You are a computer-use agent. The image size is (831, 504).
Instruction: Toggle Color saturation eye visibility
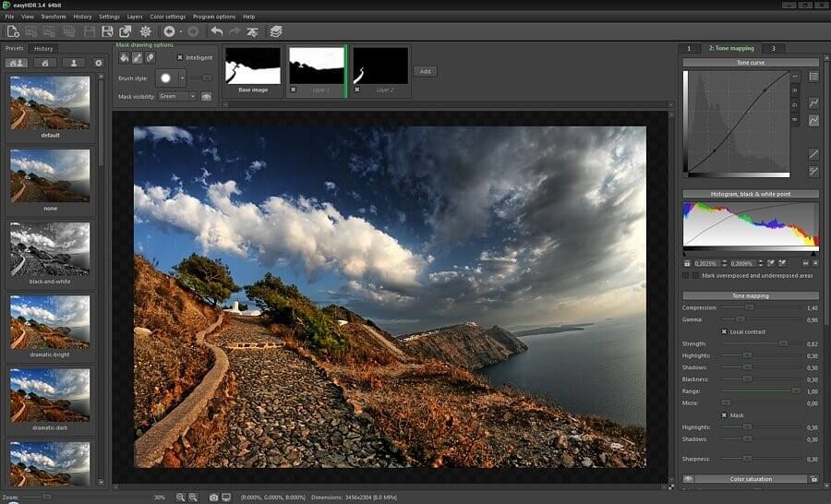pos(688,478)
